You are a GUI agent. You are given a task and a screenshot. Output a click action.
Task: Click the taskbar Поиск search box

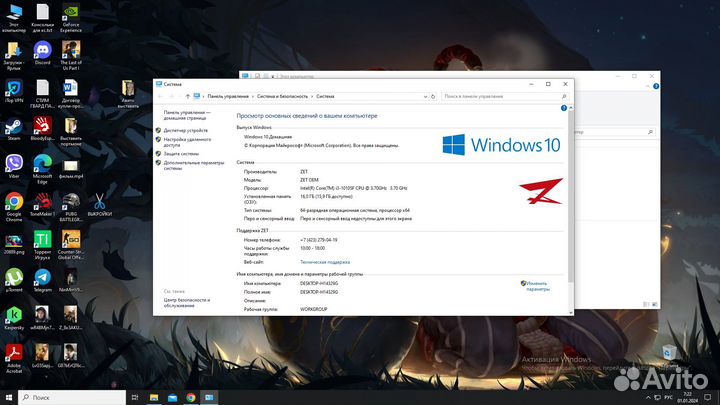click(x=72, y=397)
